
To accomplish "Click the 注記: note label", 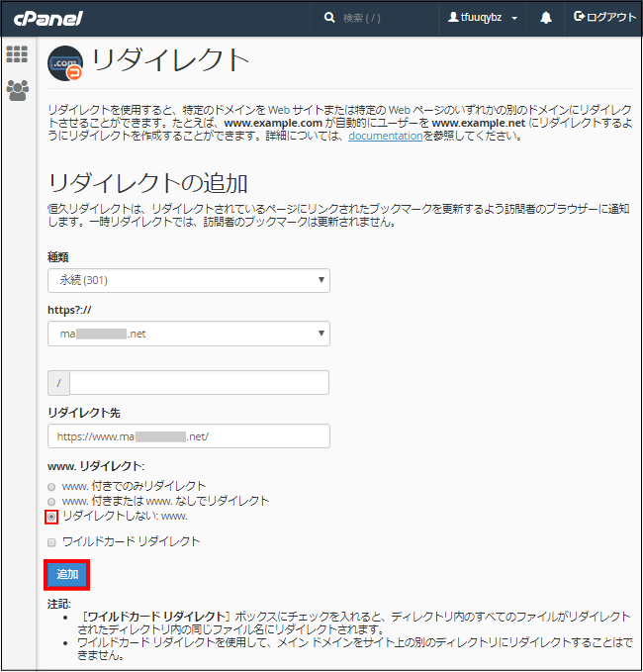I will pyautogui.click(x=59, y=604).
